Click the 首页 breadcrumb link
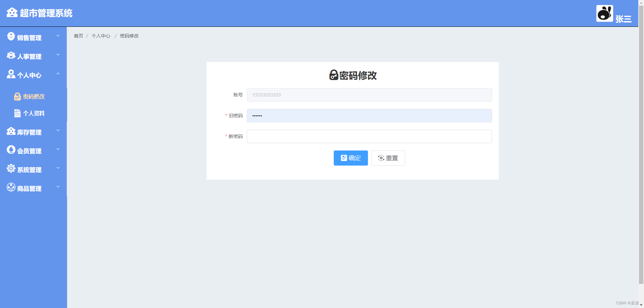This screenshot has height=308, width=644. 78,36
